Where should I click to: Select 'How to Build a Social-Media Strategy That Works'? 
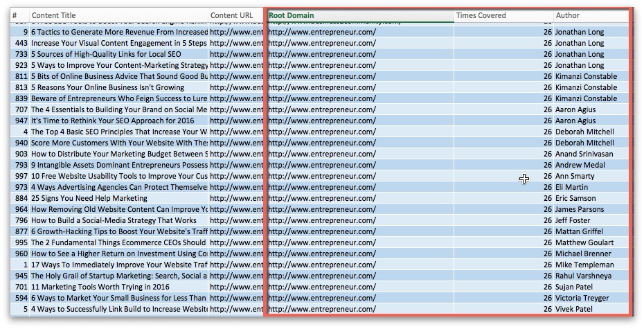[x=118, y=220]
